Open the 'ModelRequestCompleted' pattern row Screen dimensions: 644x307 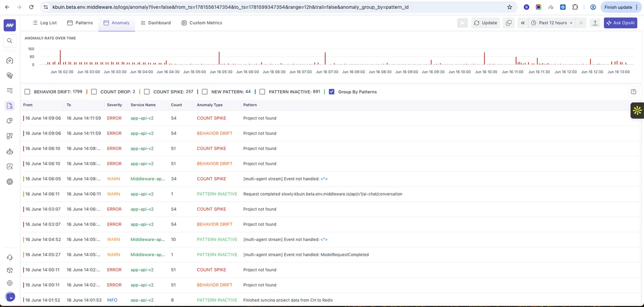pos(330,255)
